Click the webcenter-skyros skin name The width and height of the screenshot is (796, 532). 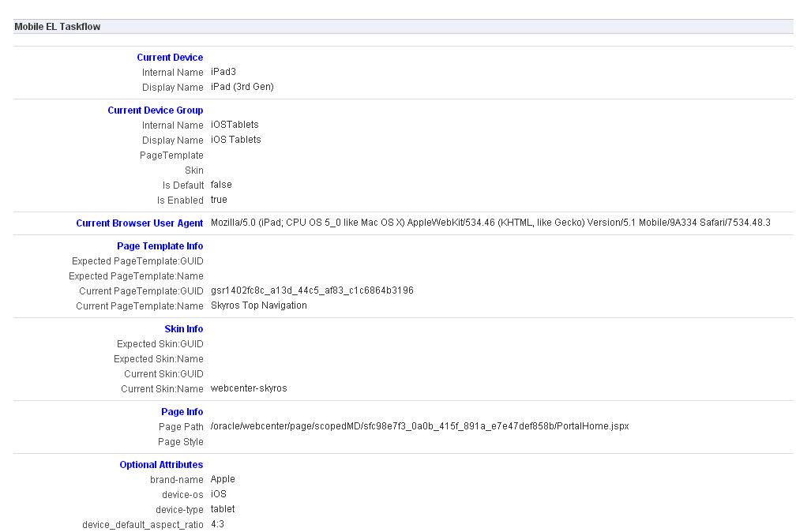click(x=249, y=388)
